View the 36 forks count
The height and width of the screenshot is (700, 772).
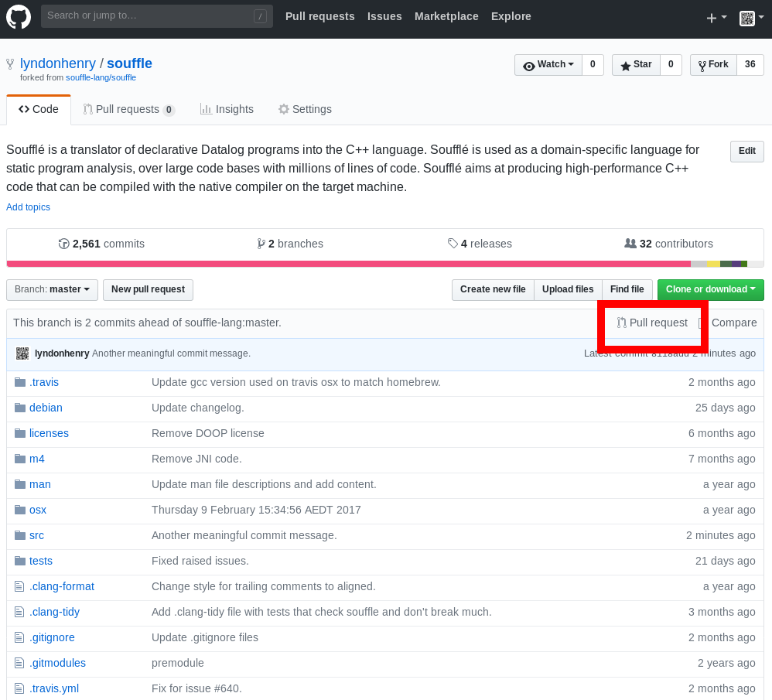point(750,64)
